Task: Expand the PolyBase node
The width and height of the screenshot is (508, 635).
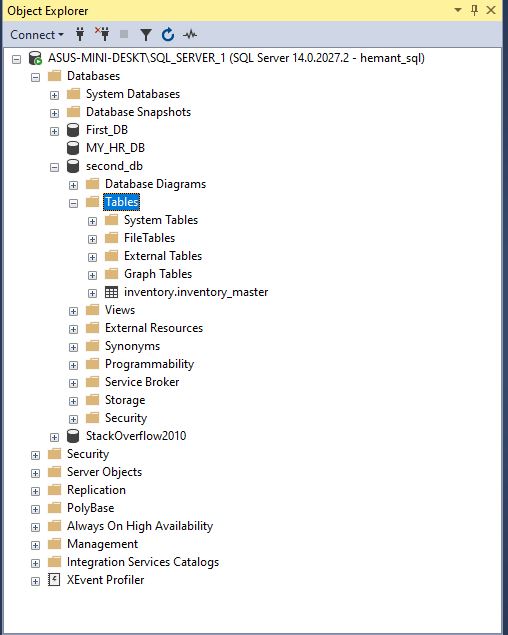Action: (x=35, y=509)
